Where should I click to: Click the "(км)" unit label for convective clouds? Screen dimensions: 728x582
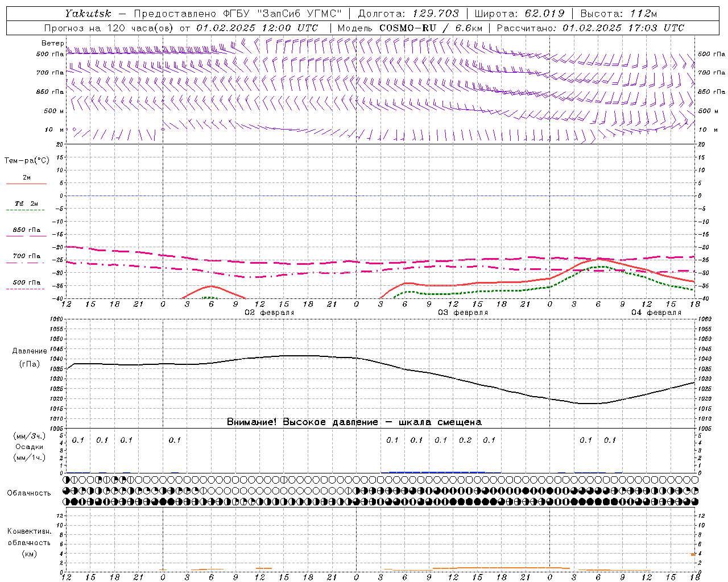click(x=29, y=553)
